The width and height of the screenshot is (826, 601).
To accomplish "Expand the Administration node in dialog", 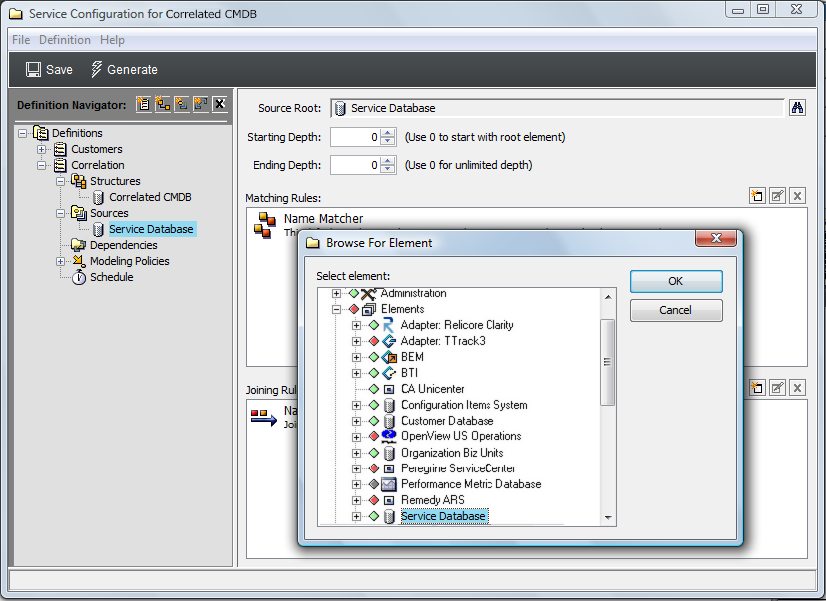I will 336,293.
